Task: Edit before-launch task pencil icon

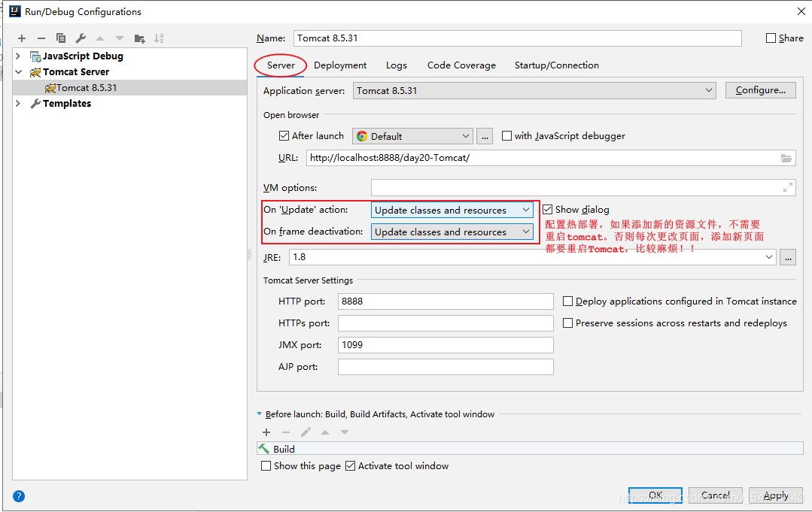Action: coord(306,432)
